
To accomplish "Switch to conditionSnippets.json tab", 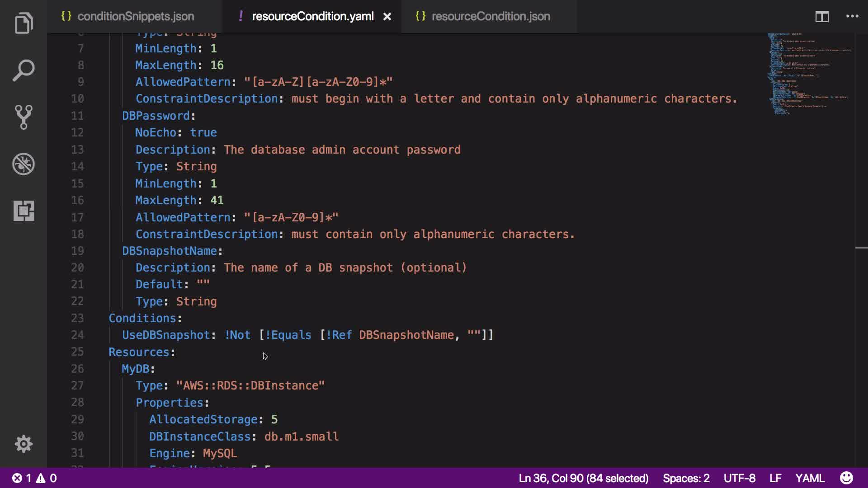I will pos(135,17).
